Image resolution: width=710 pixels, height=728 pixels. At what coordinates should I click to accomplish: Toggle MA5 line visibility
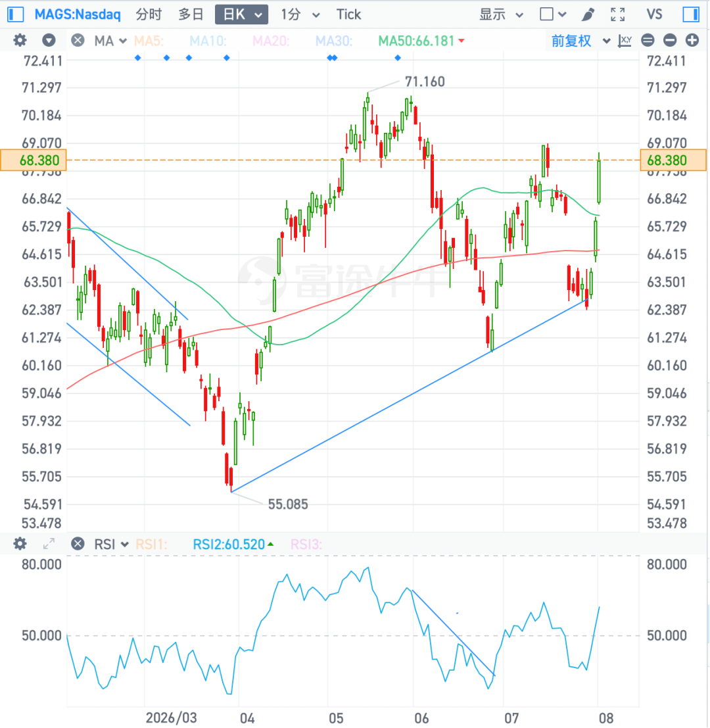[x=149, y=41]
